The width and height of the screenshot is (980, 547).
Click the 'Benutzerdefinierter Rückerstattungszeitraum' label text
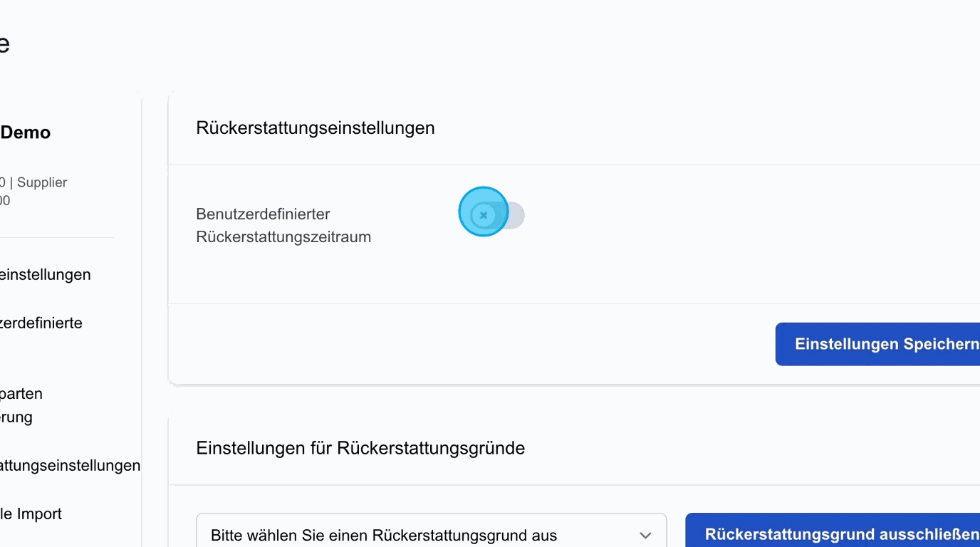283,225
